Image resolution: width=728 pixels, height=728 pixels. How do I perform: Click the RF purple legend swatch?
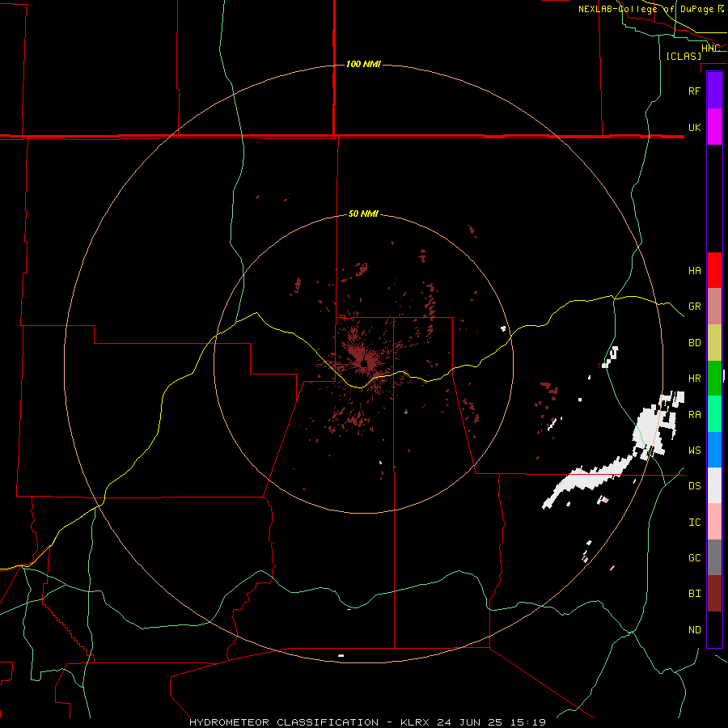point(714,91)
